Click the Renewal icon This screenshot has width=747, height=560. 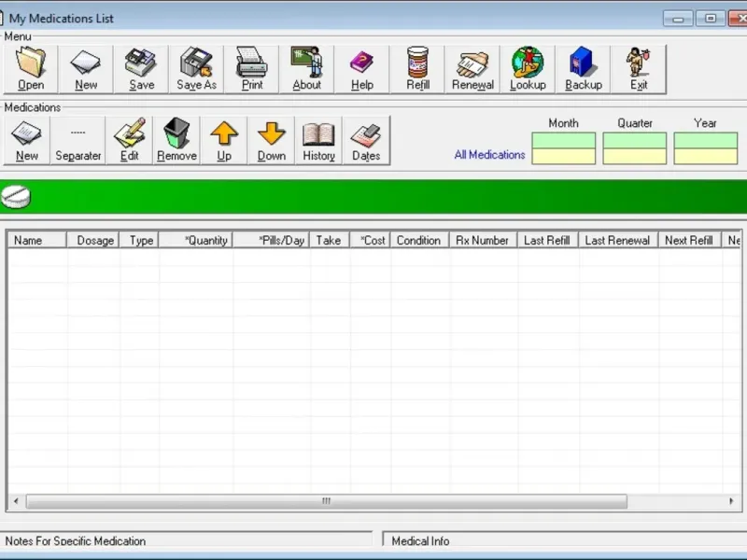pos(472,69)
